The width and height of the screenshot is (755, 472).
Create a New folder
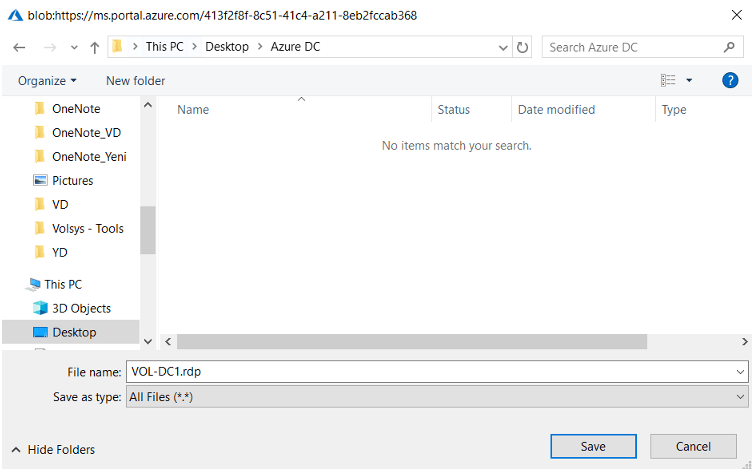pos(135,81)
